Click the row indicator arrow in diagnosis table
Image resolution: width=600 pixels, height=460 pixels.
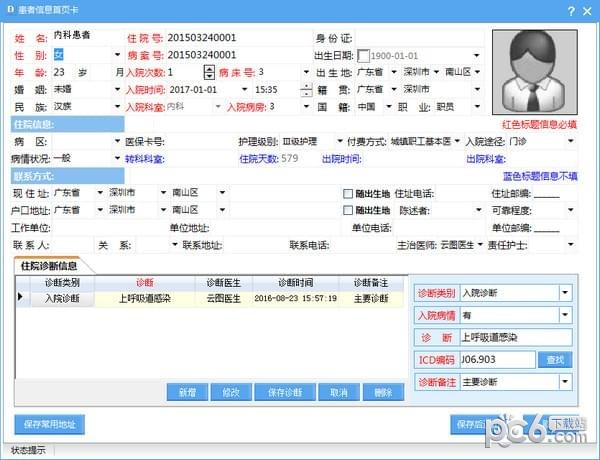click(x=21, y=298)
